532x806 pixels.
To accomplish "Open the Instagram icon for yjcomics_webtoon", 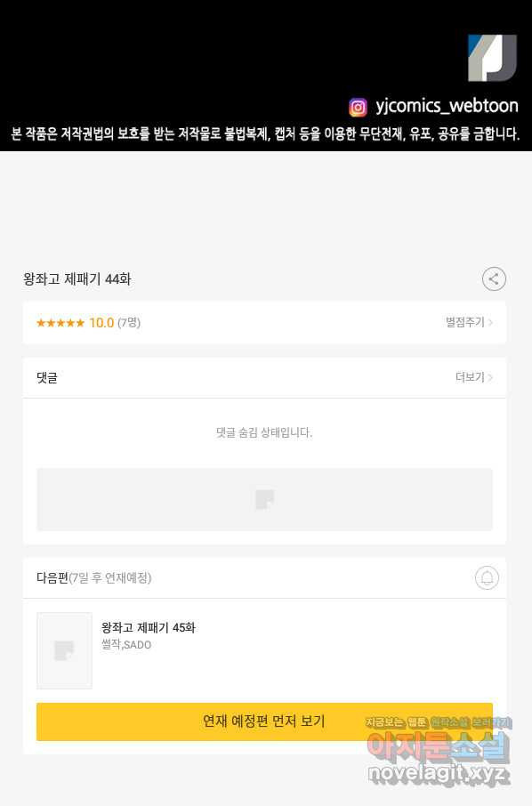I will pyautogui.click(x=358, y=107).
